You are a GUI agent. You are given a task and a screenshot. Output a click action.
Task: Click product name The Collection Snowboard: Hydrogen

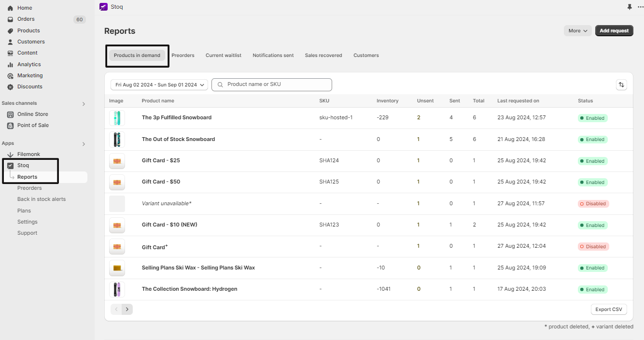click(x=189, y=289)
